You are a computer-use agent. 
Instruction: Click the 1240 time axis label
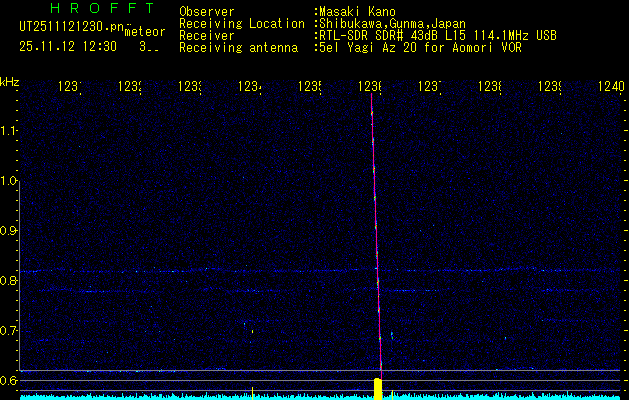point(611,87)
